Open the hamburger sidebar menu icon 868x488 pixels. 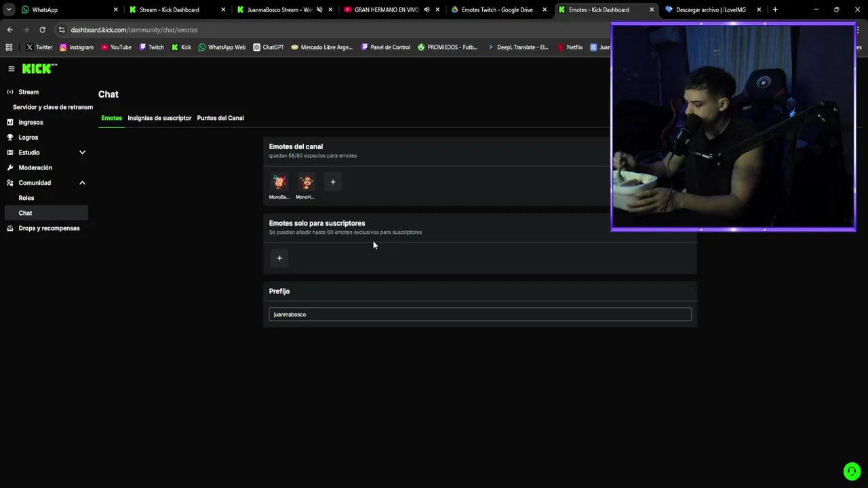[11, 68]
